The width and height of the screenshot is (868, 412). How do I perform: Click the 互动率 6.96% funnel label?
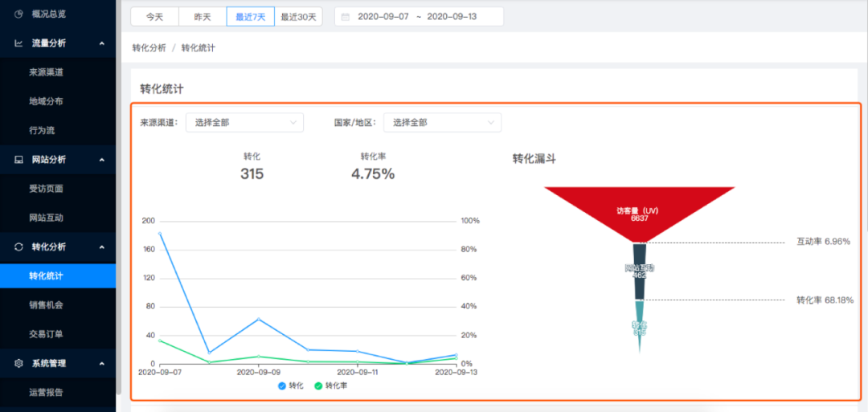pos(823,242)
